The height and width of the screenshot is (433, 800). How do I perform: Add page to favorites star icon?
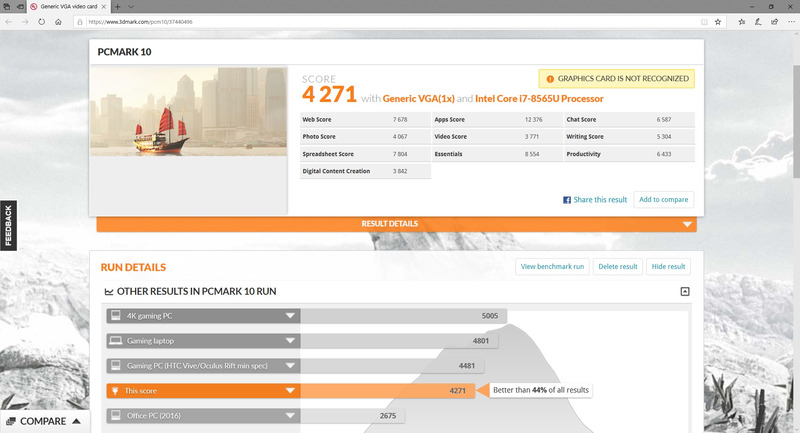(718, 22)
